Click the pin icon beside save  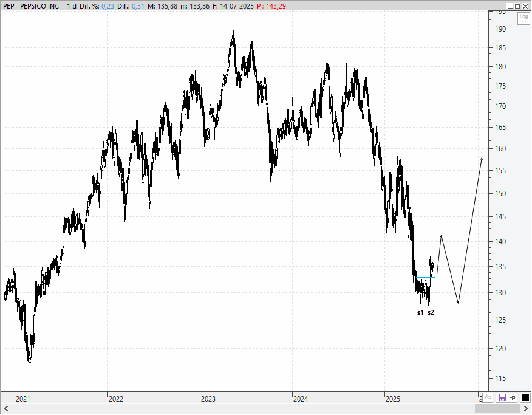point(513,398)
